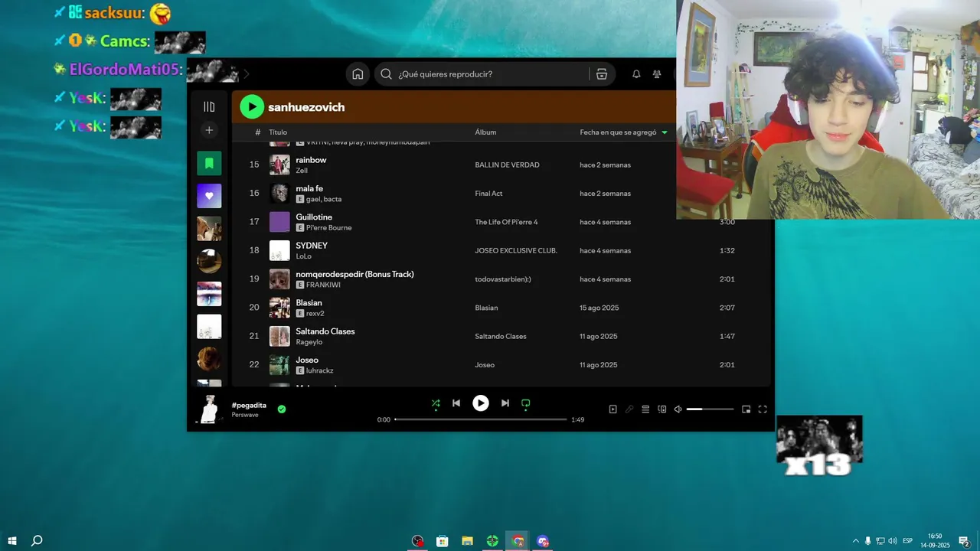Sort by the Álbum column header

[485, 132]
